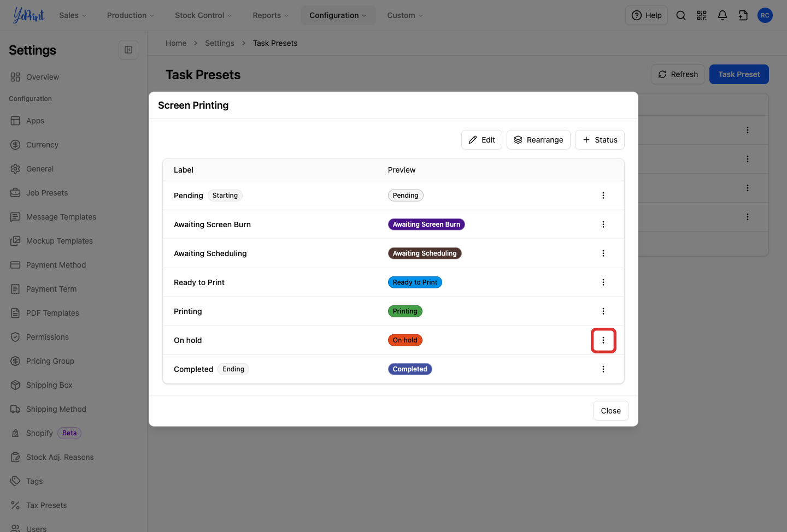787x532 pixels.
Task: Expand the Reports menu
Action: (x=271, y=15)
